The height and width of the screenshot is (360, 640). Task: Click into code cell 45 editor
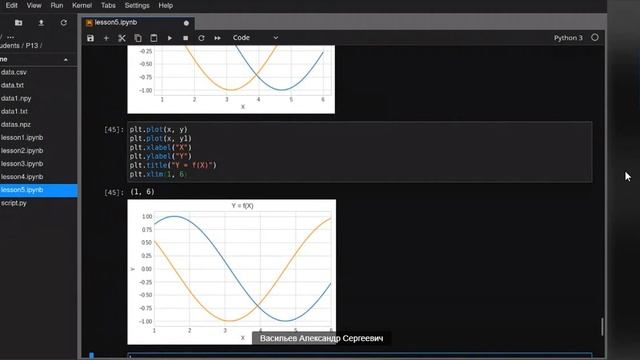pyautogui.click(x=360, y=152)
